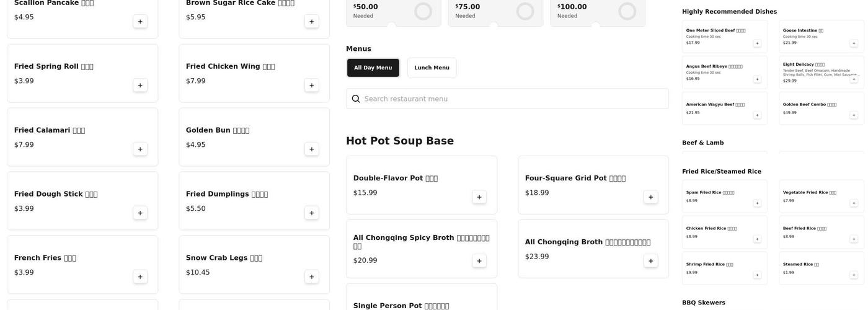Add Golden Bun using plus icon
The width and height of the screenshot is (868, 310).
coord(312,149)
